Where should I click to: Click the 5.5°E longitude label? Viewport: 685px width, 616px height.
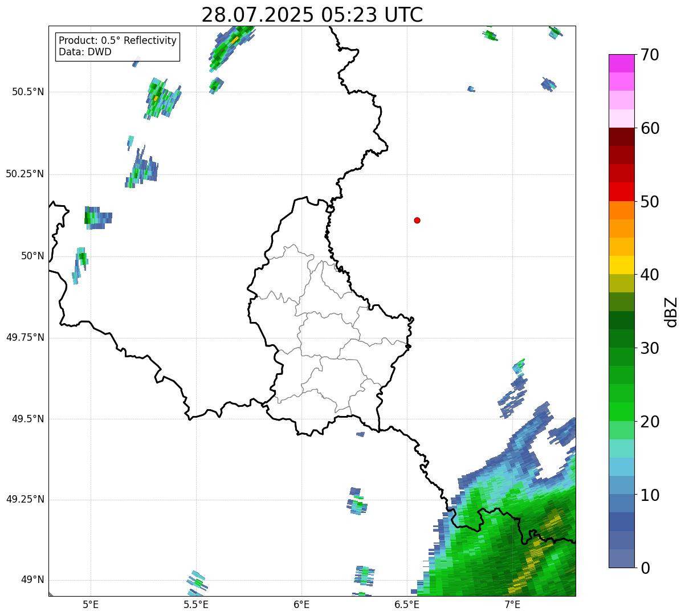196,604
